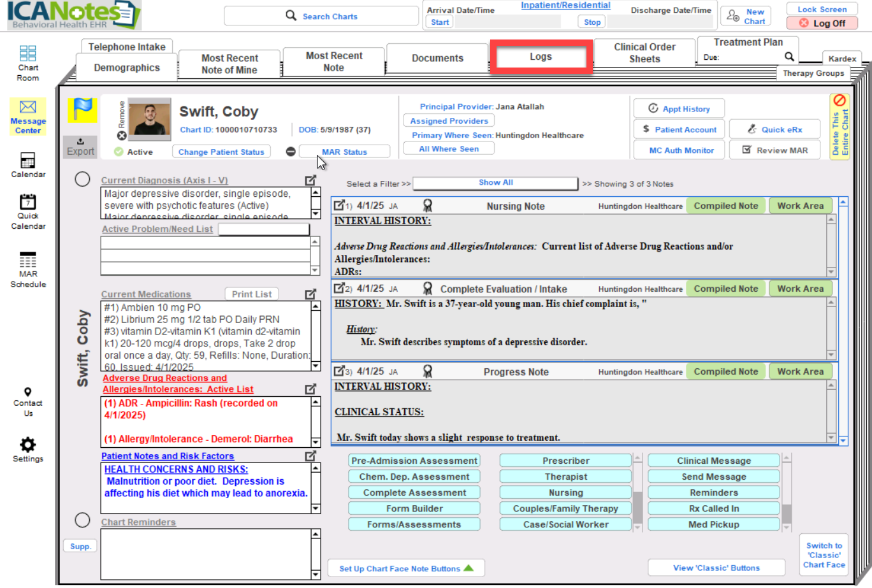Open the Chart Room icon
Viewport: 872px width, 588px height.
tap(27, 54)
